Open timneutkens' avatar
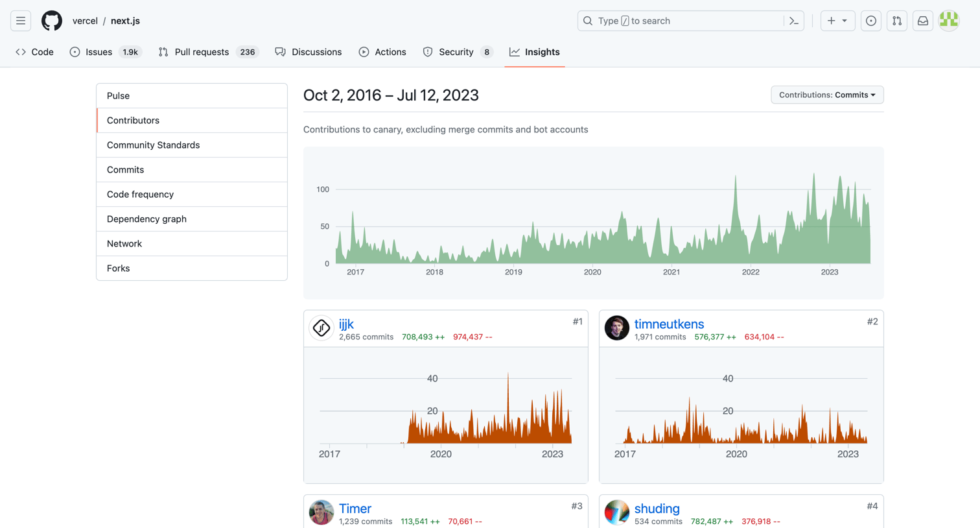 click(x=617, y=328)
